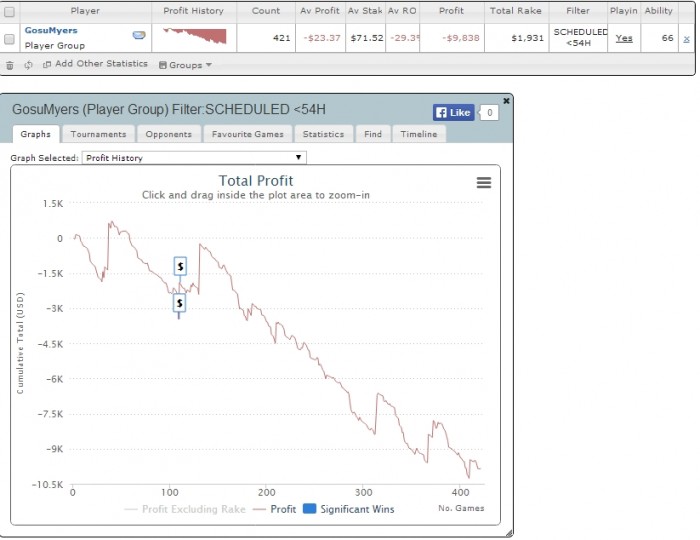The width and height of the screenshot is (700, 540).
Task: Sort by Playing column header
Action: coord(624,11)
